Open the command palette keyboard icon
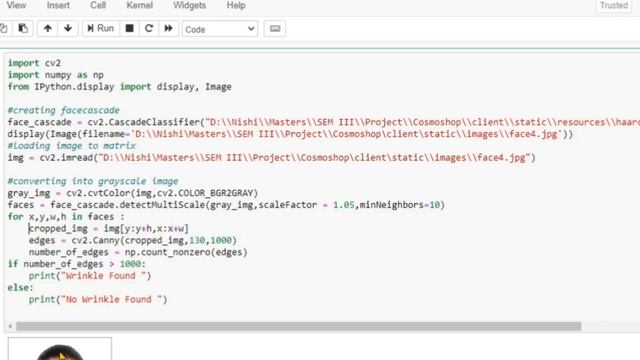The height and width of the screenshot is (360, 640). [x=275, y=29]
